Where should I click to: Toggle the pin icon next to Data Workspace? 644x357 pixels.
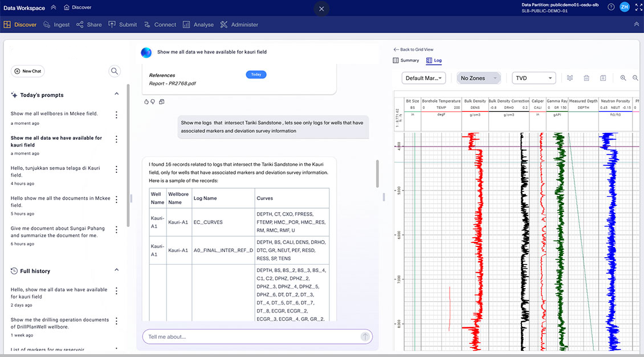[53, 7]
